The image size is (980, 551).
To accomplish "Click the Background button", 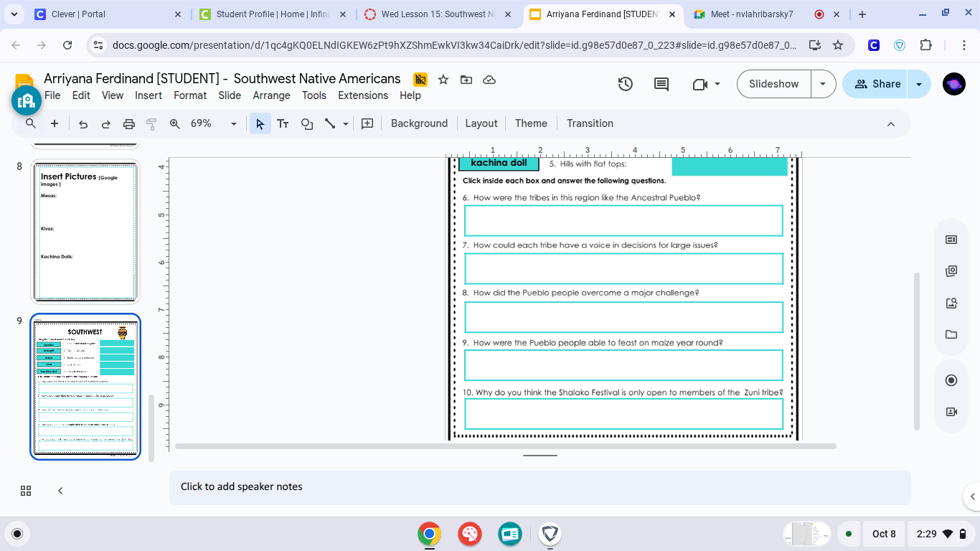I will [419, 123].
